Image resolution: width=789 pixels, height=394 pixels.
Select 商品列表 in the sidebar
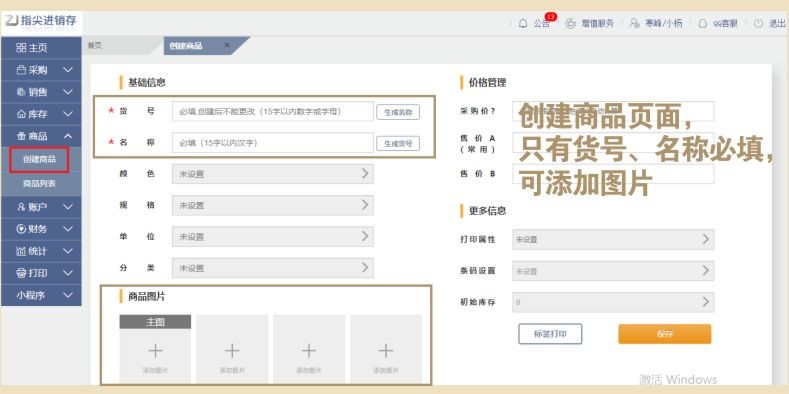39,184
